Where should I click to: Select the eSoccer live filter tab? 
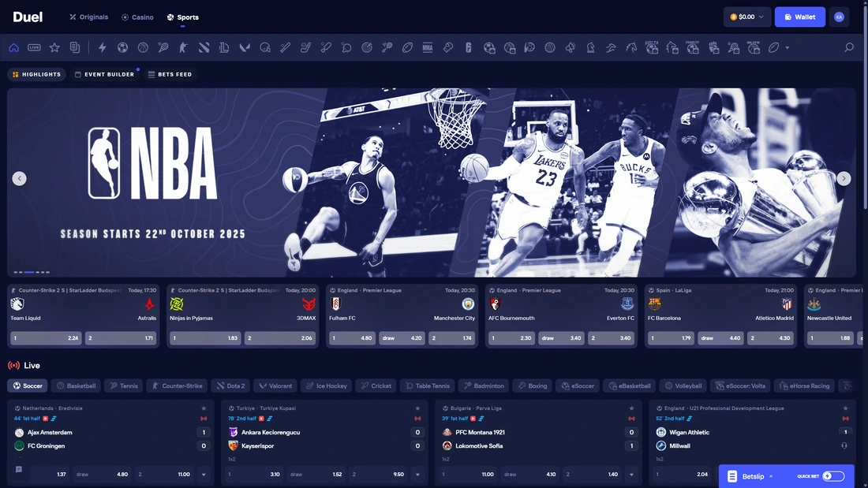tap(578, 386)
